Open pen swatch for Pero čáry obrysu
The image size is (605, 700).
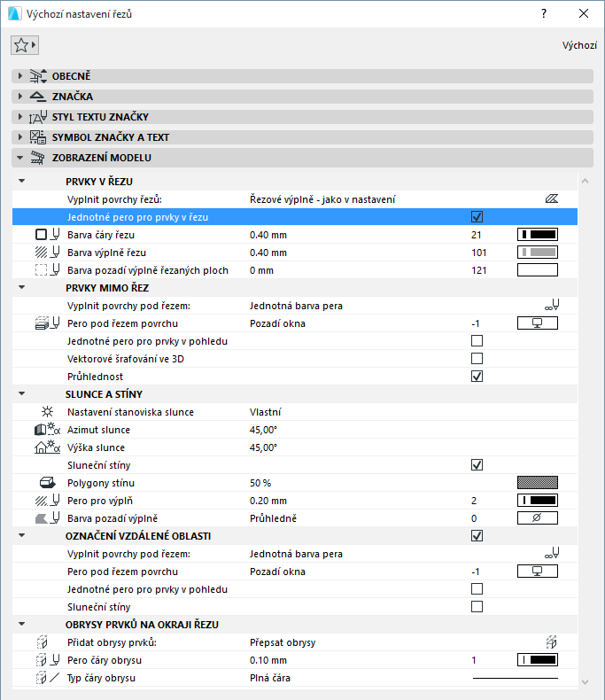pyautogui.click(x=537, y=660)
